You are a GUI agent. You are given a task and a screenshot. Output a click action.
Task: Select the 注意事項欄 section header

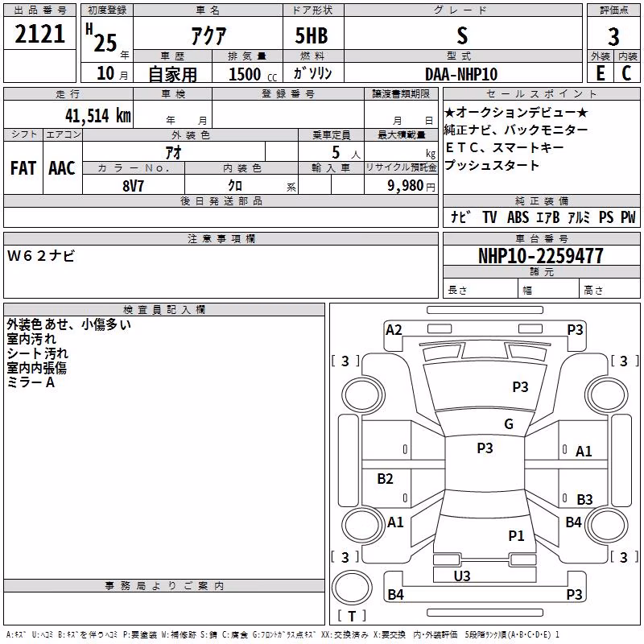pyautogui.click(x=221, y=238)
